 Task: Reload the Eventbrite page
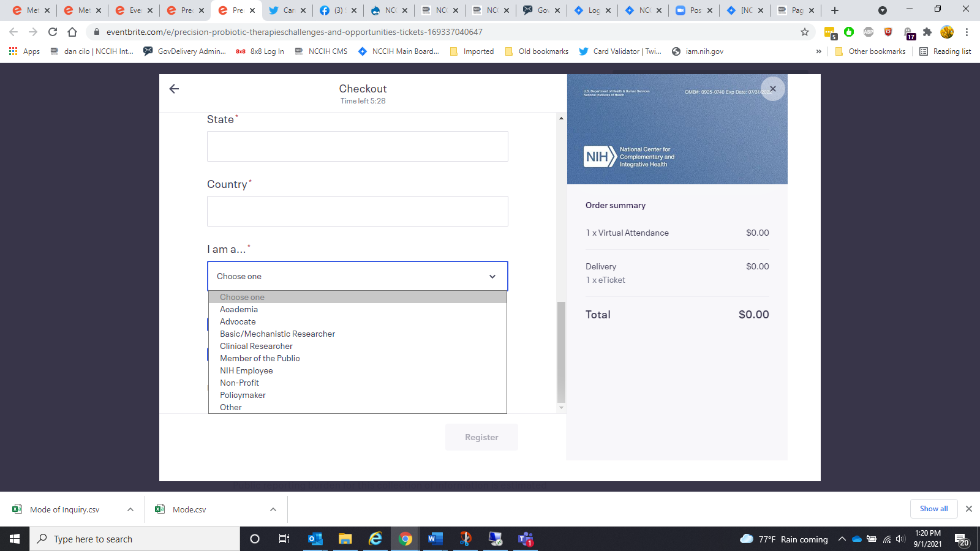coord(53,32)
